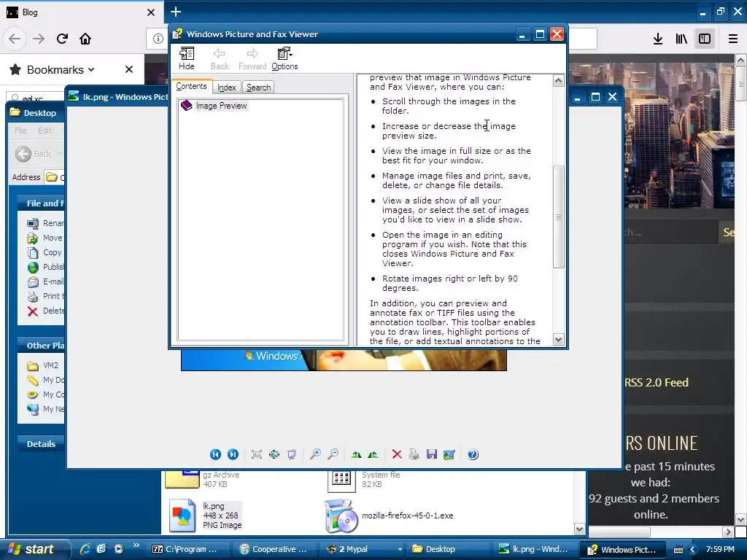Click the Forward button in help window
747x560 pixels.
coord(252,58)
